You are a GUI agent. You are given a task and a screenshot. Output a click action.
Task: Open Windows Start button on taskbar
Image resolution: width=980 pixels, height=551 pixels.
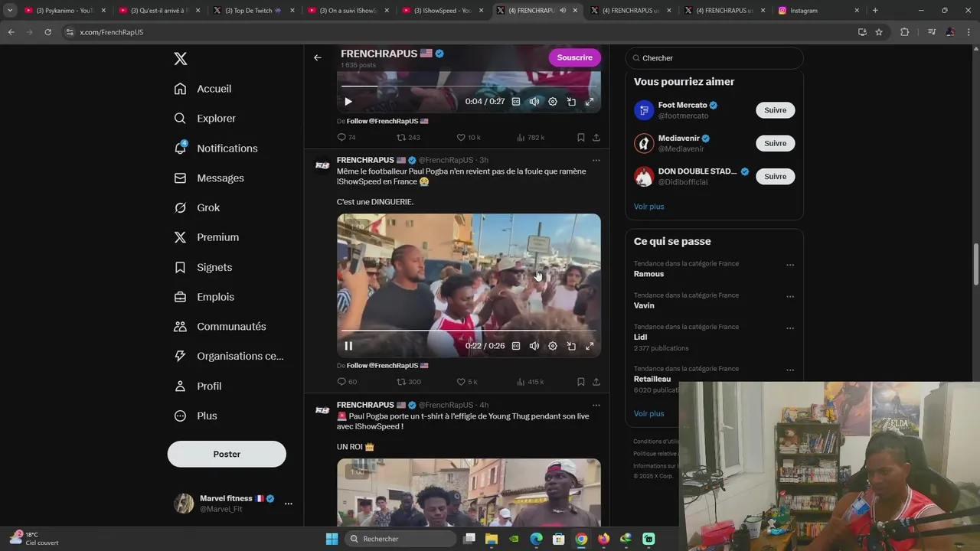click(x=332, y=539)
